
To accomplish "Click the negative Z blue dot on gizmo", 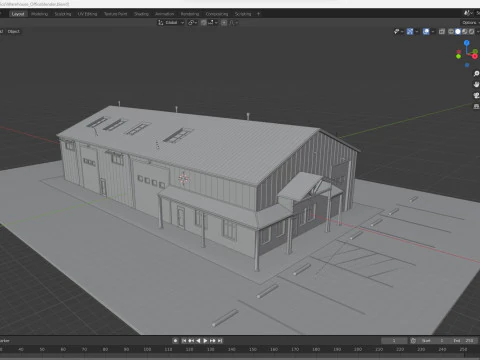I will point(467,65).
